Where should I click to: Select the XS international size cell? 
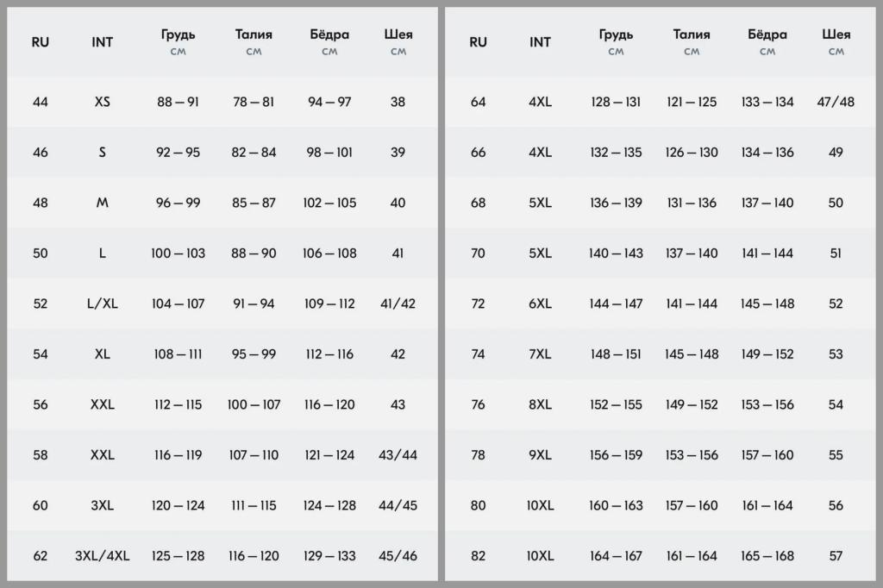coord(102,102)
